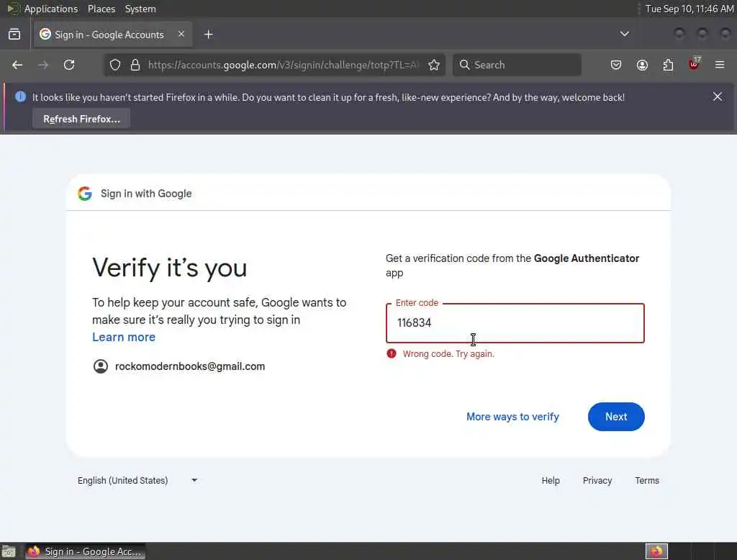Screen dimensions: 737x560
Task: Click the Firefox Search box
Action: pos(517,65)
